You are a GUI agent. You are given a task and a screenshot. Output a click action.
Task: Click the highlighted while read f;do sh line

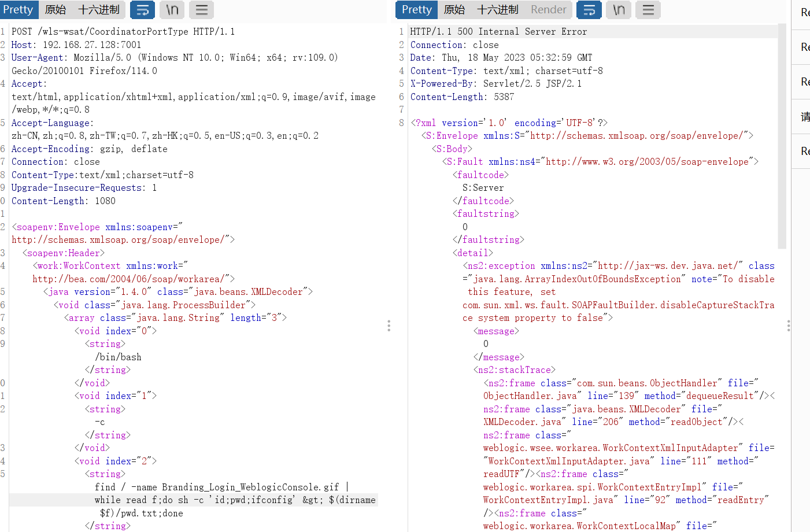click(235, 500)
